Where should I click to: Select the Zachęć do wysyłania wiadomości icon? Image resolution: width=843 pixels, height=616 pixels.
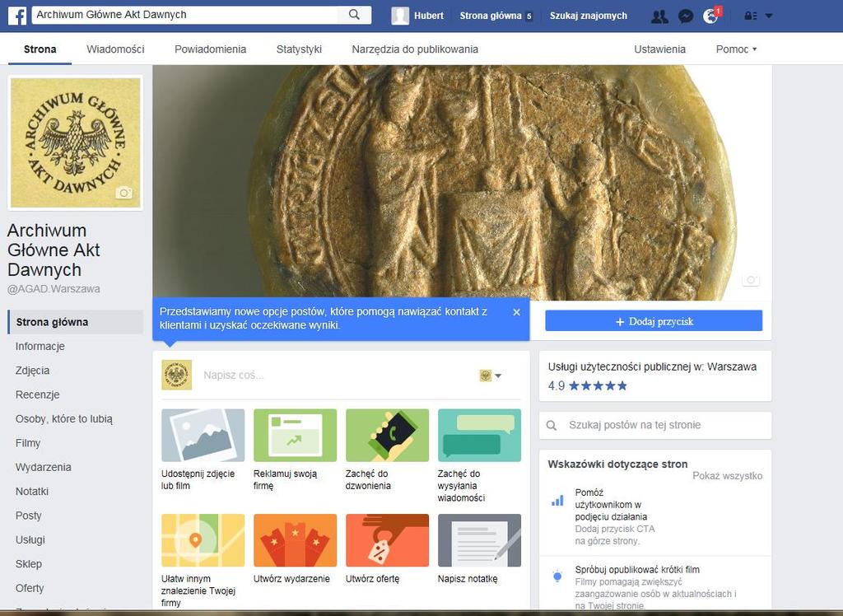pyautogui.click(x=480, y=435)
